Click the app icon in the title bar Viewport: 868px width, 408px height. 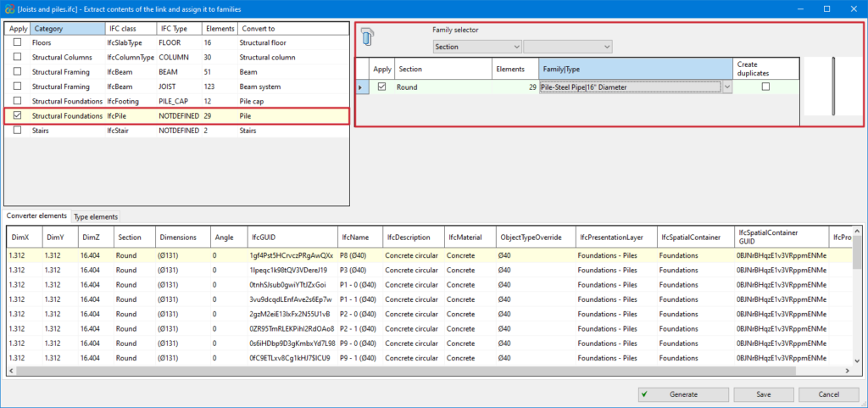(8, 8)
